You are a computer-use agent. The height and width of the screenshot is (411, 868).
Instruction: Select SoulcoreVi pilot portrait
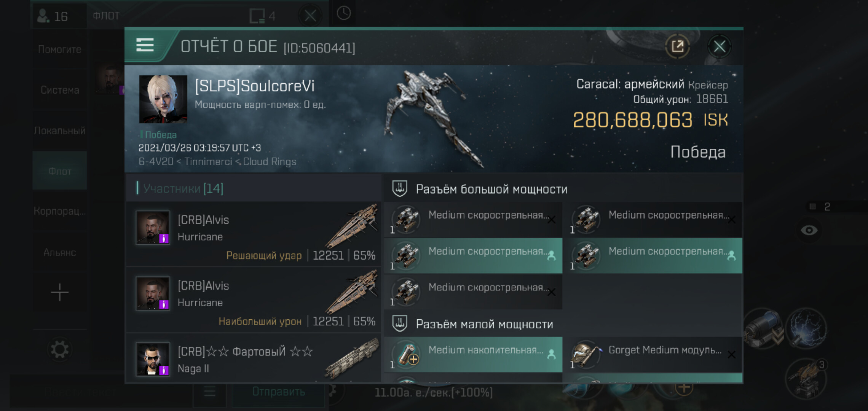pos(163,99)
